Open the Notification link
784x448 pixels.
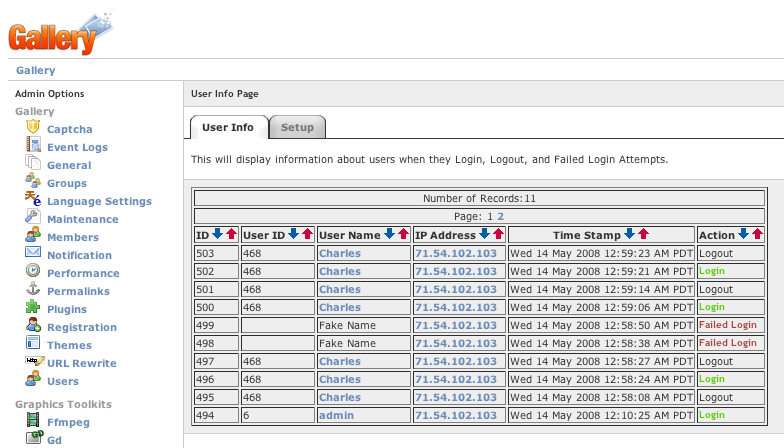pos(80,256)
